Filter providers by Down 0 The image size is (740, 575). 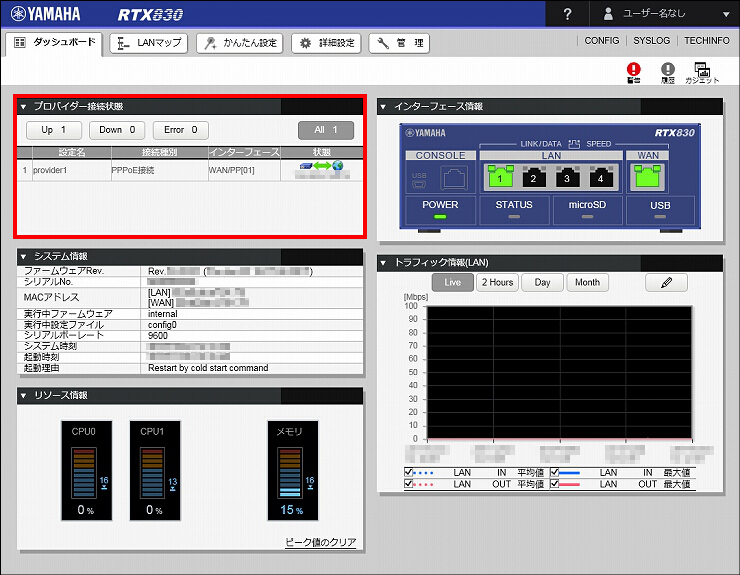[x=117, y=130]
